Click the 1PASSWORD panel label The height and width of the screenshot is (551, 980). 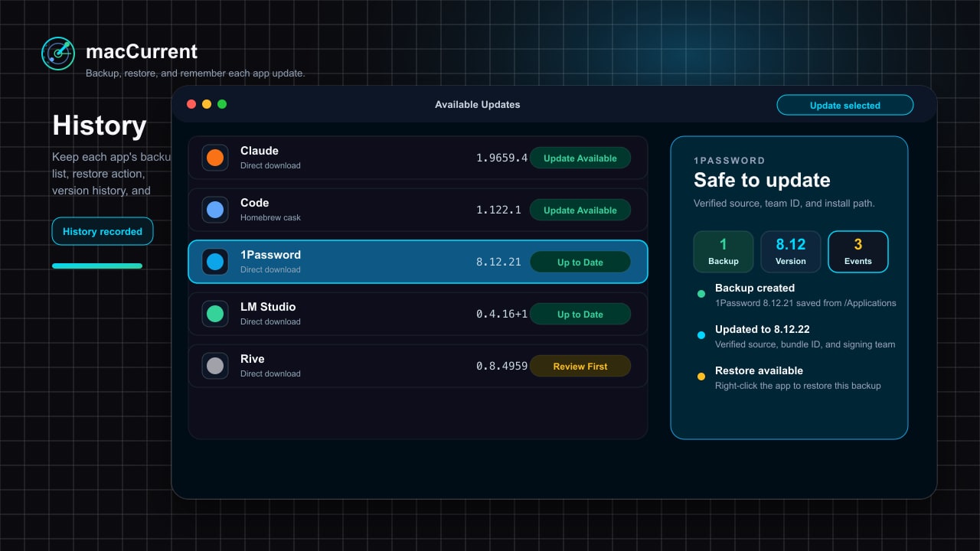coord(730,161)
